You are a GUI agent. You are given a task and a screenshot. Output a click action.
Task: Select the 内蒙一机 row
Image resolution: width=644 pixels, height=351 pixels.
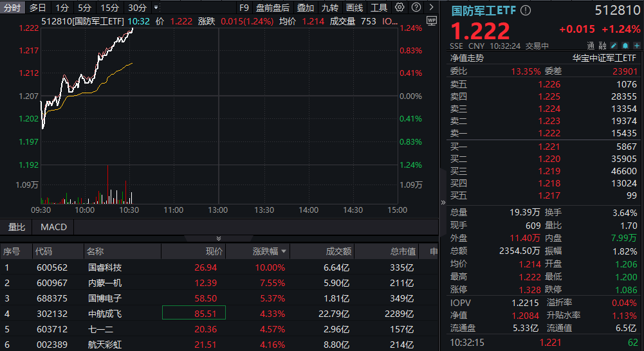click(x=219, y=283)
